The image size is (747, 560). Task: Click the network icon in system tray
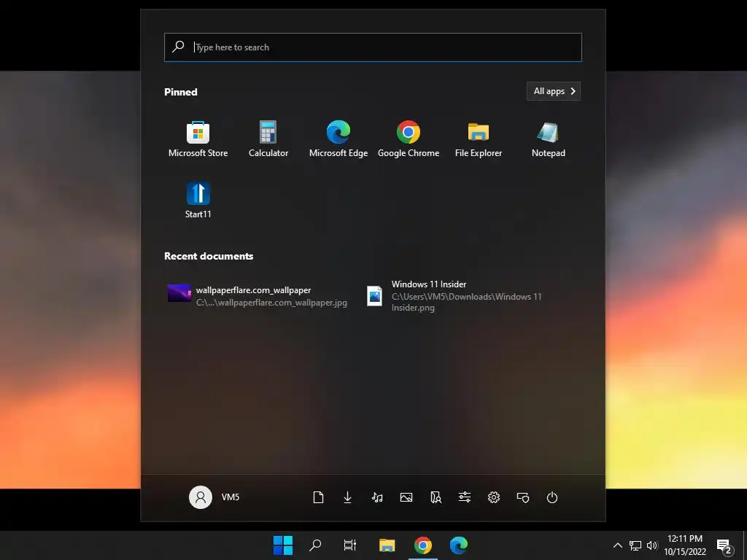635,545
